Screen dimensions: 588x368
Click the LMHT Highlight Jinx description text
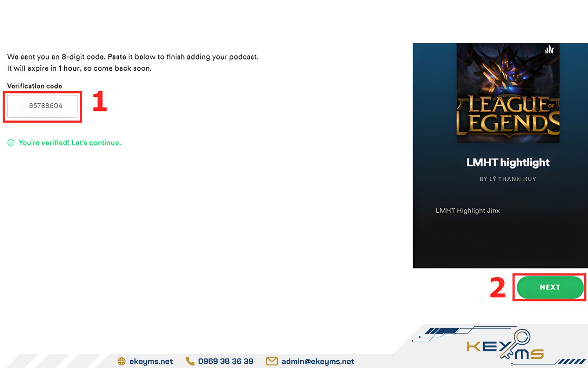pos(467,210)
